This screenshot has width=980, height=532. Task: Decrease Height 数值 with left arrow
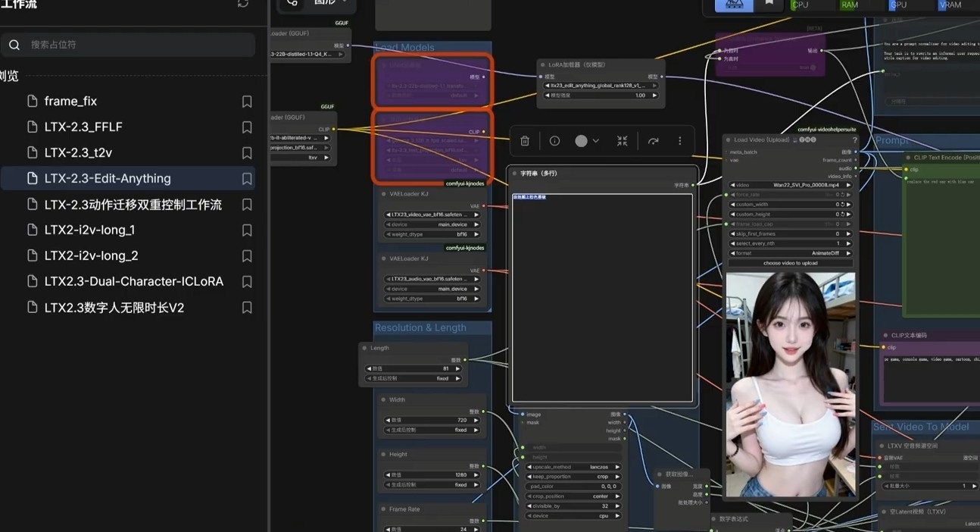(x=388, y=474)
